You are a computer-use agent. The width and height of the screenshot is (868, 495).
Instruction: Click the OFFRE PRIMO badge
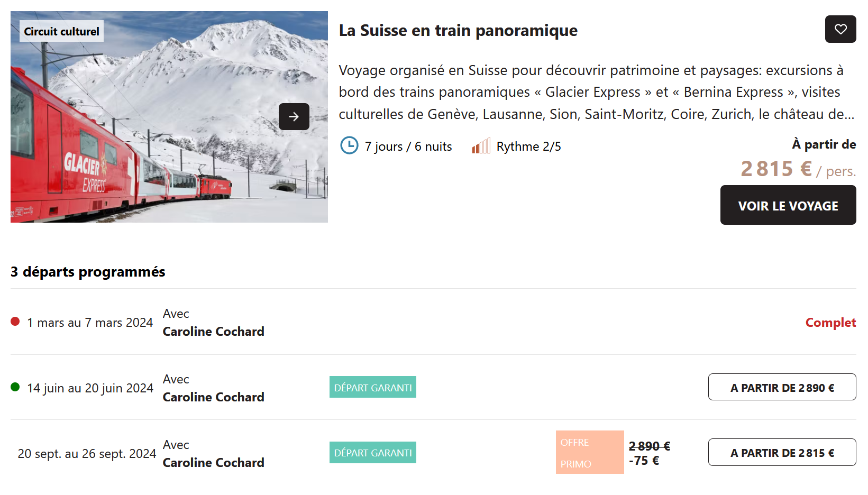pos(589,453)
